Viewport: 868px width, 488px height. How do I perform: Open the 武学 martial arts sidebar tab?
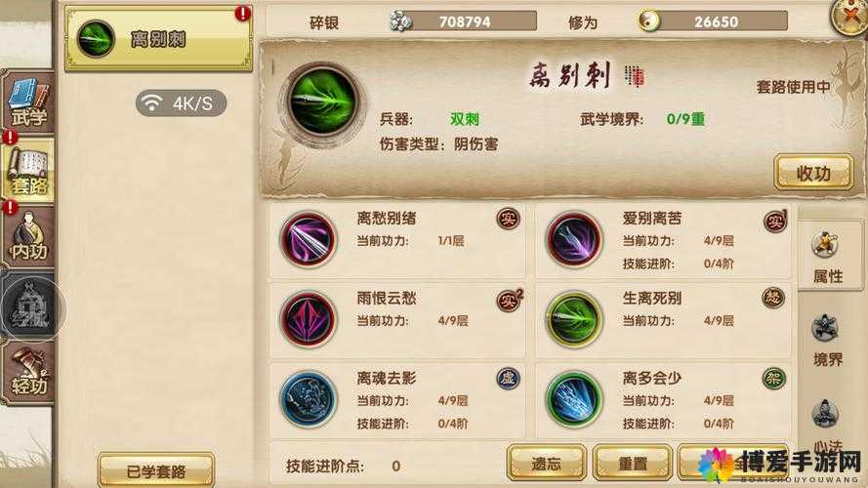27,102
